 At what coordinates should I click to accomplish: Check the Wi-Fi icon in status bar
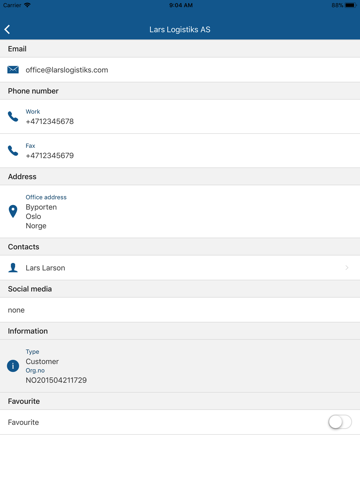click(x=27, y=5)
